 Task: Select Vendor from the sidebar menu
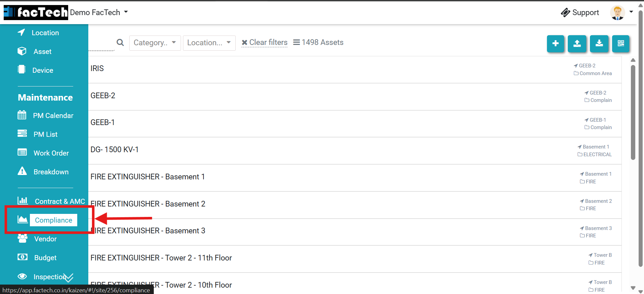pyautogui.click(x=45, y=239)
